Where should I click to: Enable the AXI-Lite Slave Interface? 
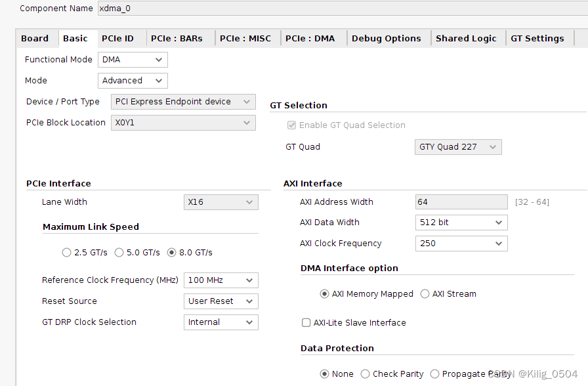coord(306,322)
